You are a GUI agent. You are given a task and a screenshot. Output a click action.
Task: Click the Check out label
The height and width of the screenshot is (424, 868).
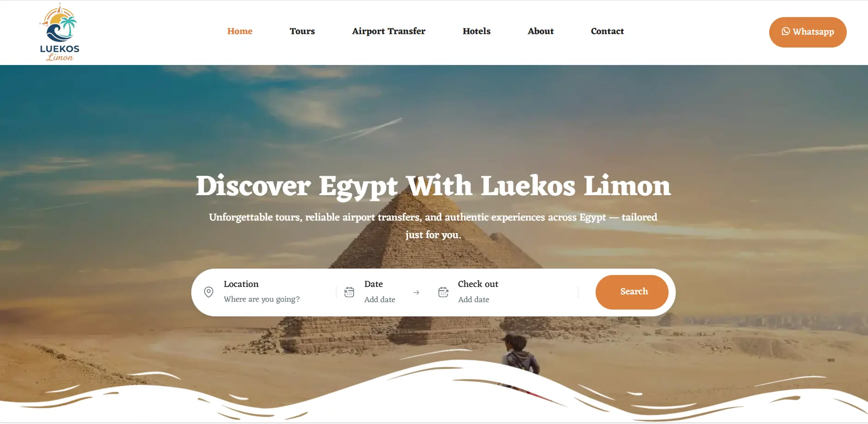coord(478,284)
